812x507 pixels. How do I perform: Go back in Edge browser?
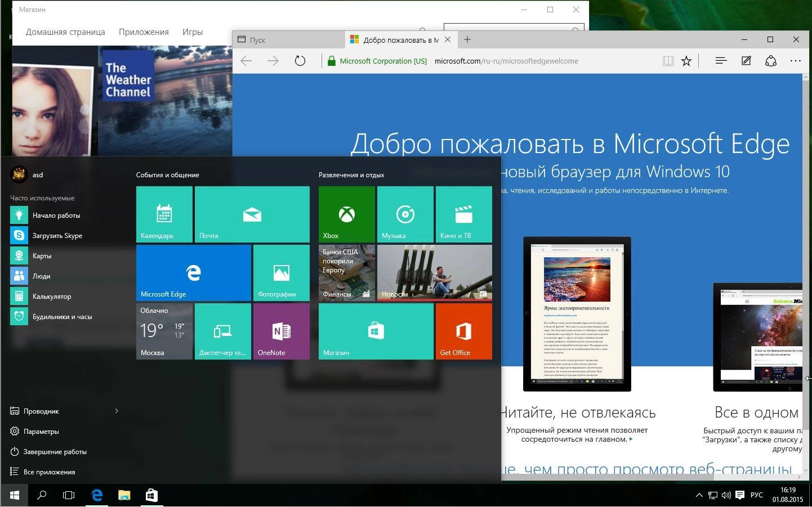(246, 61)
